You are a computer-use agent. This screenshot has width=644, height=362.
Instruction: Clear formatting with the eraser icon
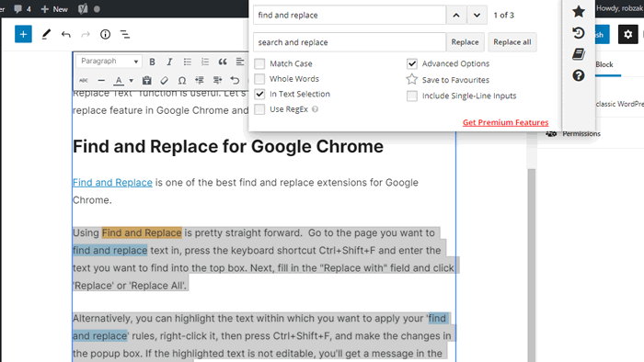(x=165, y=80)
